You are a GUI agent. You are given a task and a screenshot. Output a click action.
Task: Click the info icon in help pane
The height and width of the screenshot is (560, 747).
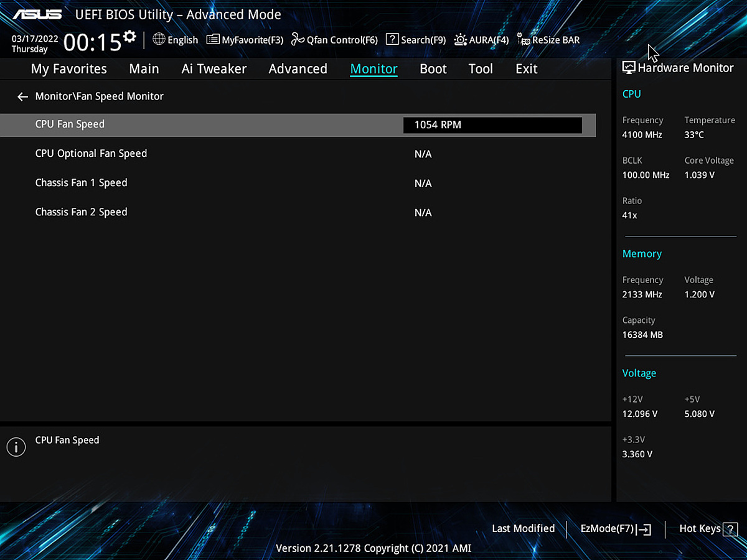click(16, 447)
